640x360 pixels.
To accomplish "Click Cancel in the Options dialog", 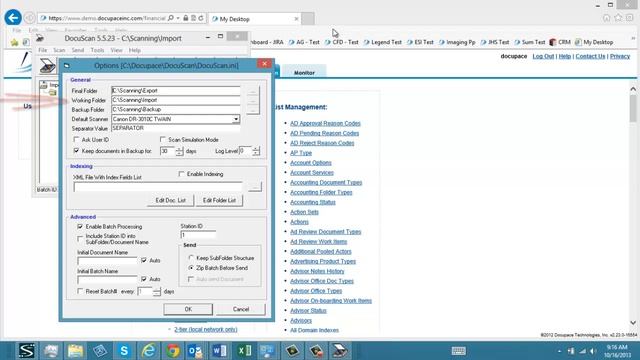I will click(241, 309).
